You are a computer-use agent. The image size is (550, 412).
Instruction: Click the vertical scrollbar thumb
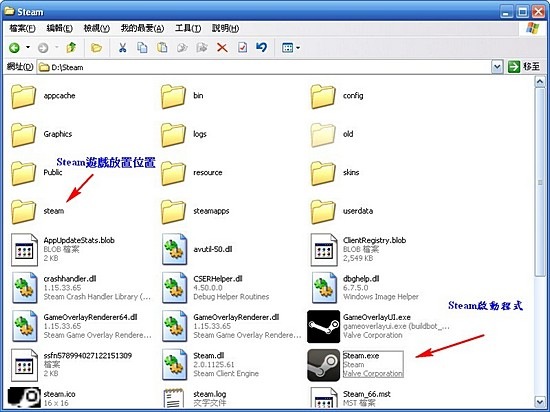click(x=540, y=182)
